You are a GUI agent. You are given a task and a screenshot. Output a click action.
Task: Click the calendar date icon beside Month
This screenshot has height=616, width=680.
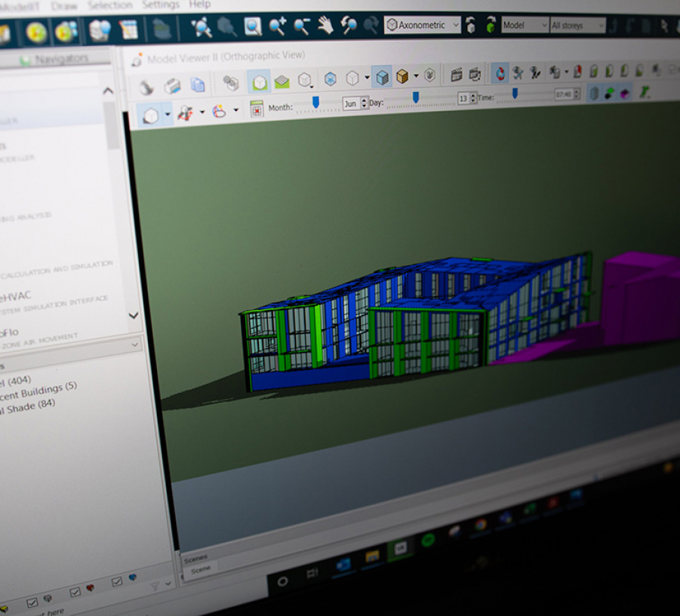[257, 109]
